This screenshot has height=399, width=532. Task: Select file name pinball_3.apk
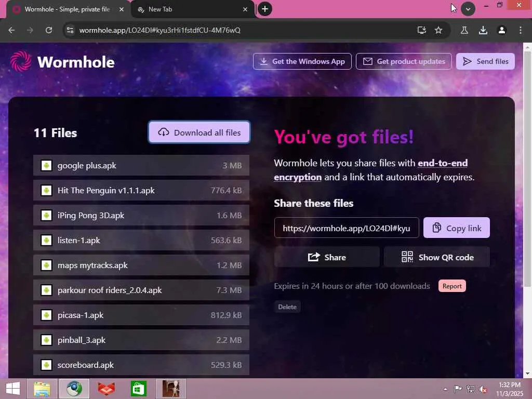[x=82, y=340]
